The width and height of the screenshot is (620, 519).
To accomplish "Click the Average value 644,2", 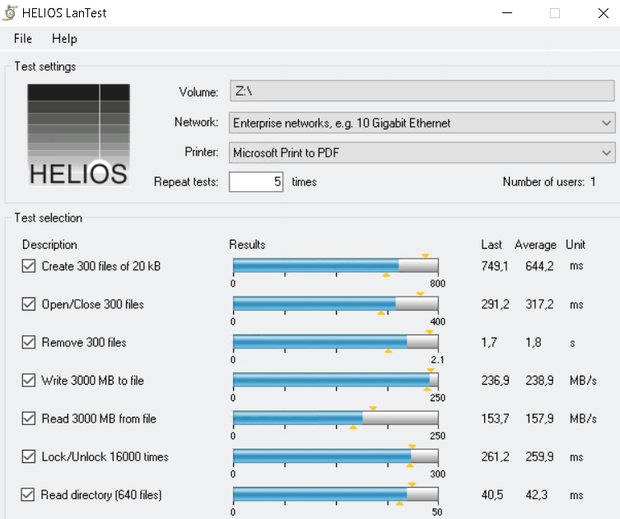I will click(539, 266).
